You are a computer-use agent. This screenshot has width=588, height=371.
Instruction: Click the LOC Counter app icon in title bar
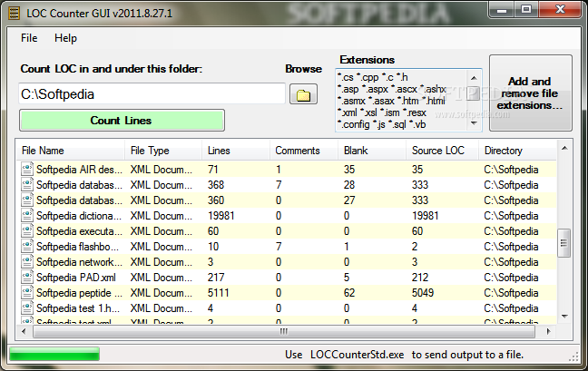[14, 14]
